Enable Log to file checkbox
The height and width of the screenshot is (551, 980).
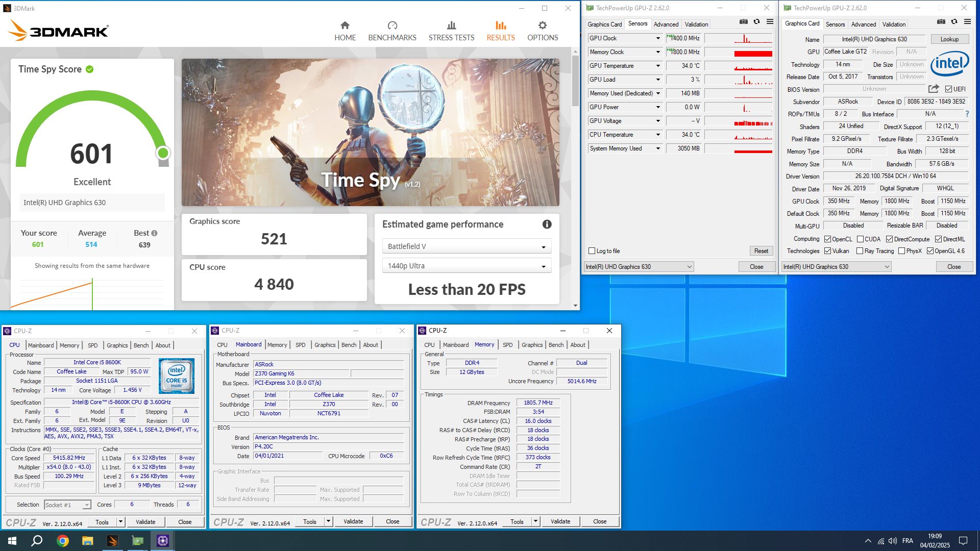pos(592,251)
